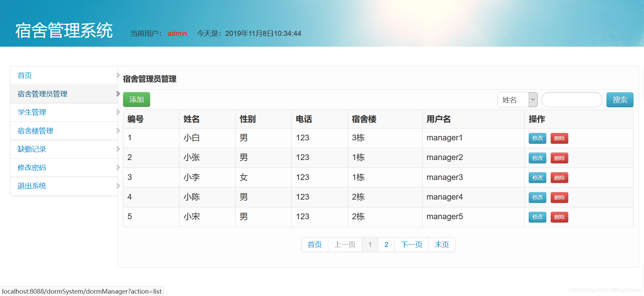
Task: Click chevron arrow next to 缺勤记录
Action: coord(118,149)
